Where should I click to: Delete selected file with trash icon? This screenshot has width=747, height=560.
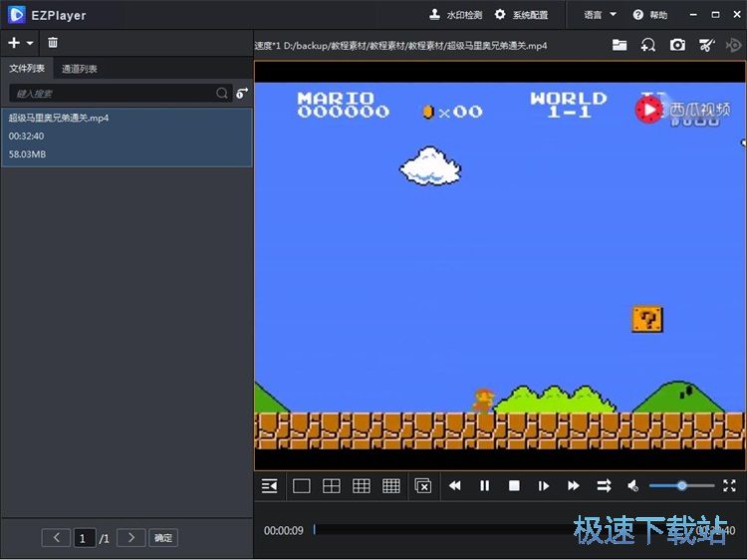tap(53, 43)
